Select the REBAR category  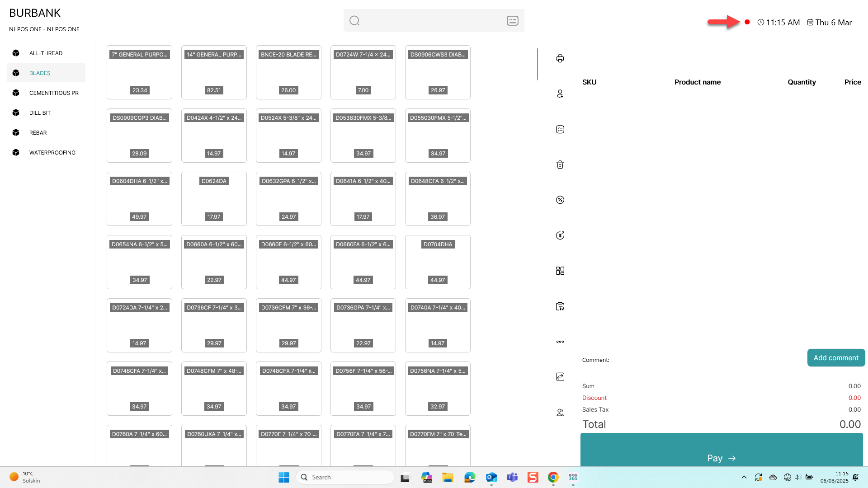[x=46, y=132]
